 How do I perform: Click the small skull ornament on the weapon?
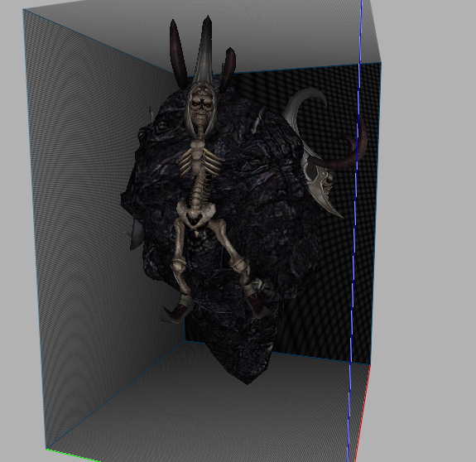click(x=328, y=181)
